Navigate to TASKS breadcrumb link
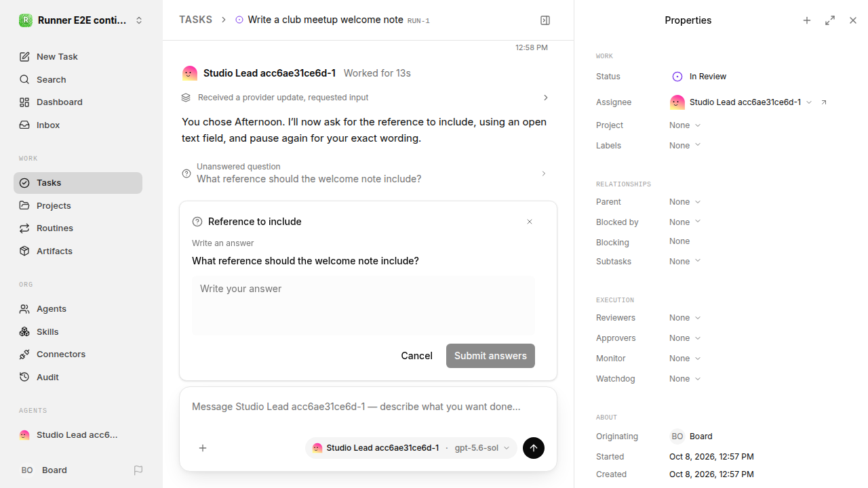 (x=195, y=20)
